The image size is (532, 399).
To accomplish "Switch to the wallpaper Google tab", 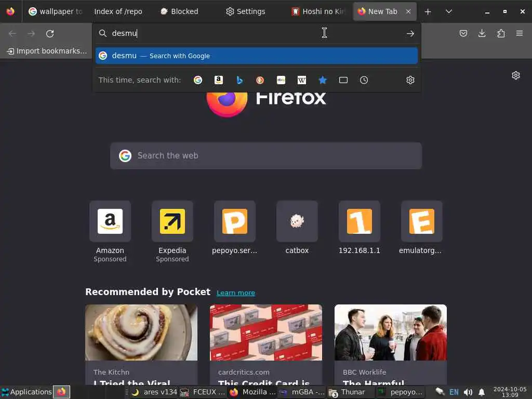I will click(x=55, y=11).
